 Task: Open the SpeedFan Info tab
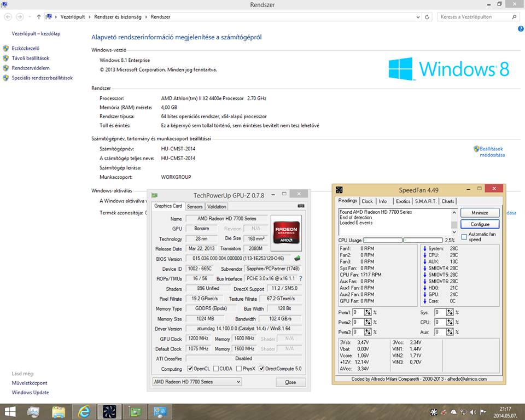coord(383,201)
